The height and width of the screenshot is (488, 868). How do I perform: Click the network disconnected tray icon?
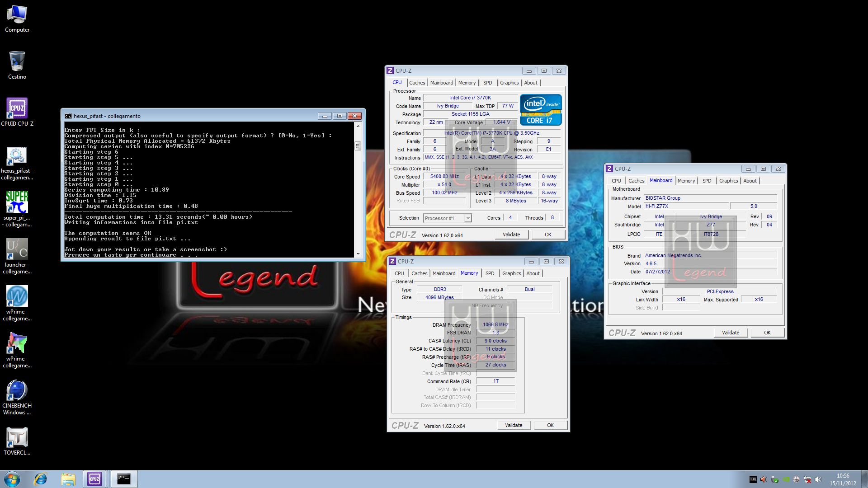pyautogui.click(x=807, y=479)
